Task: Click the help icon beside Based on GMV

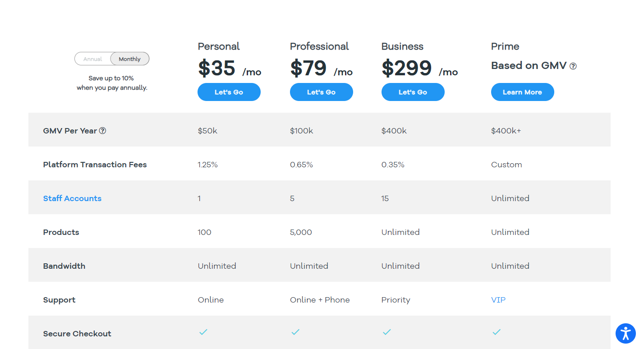Action: click(x=573, y=66)
